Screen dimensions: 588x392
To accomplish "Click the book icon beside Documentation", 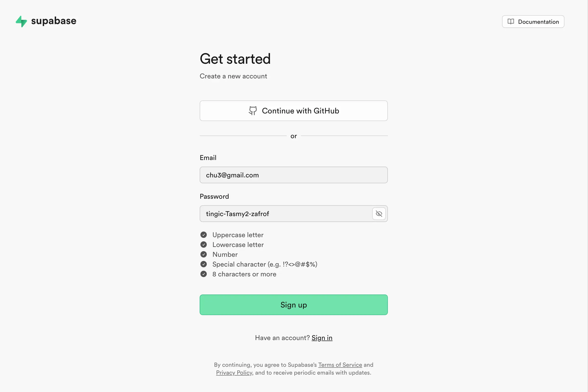I will 511,22.
